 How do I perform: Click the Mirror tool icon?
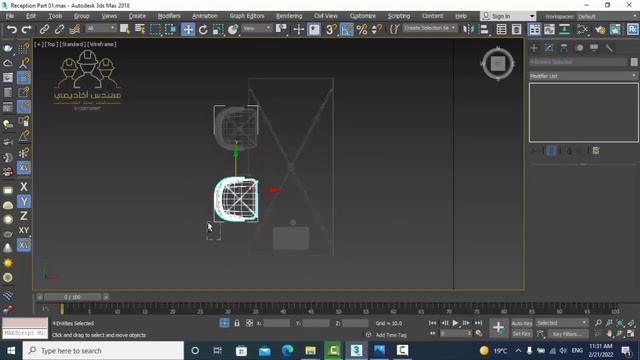[x=468, y=29]
